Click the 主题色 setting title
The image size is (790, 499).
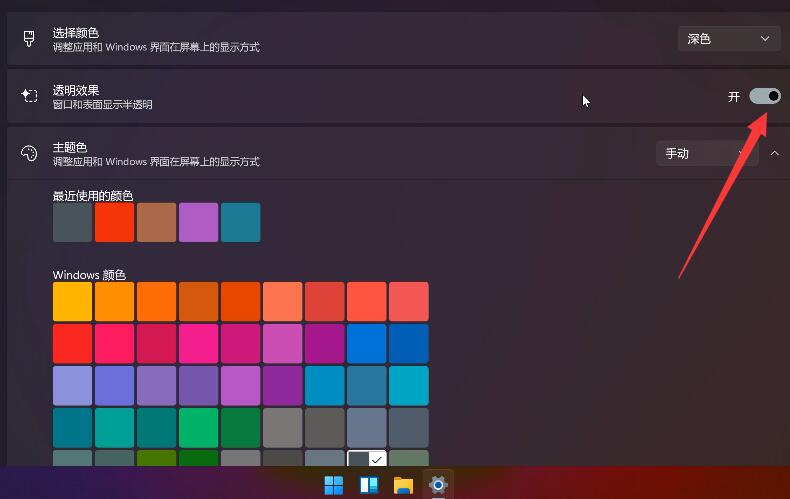coord(70,147)
